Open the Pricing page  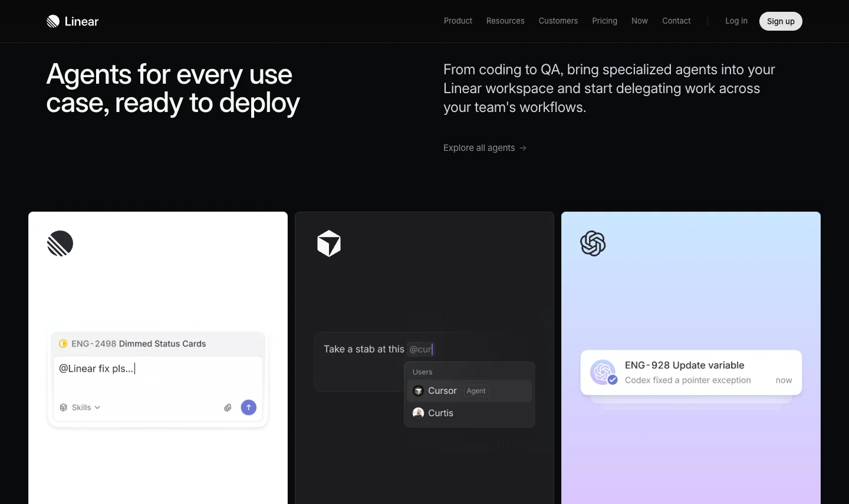click(x=605, y=21)
